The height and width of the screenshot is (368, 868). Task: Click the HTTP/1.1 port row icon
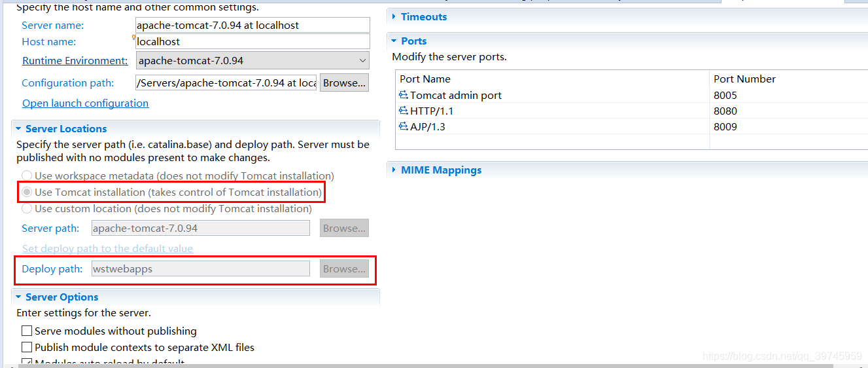click(x=404, y=111)
